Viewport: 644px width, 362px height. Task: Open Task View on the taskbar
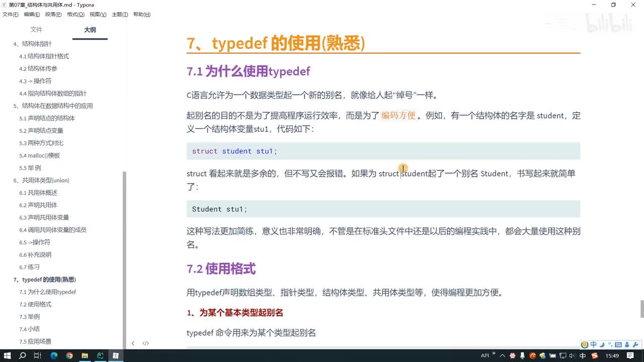coord(38,355)
